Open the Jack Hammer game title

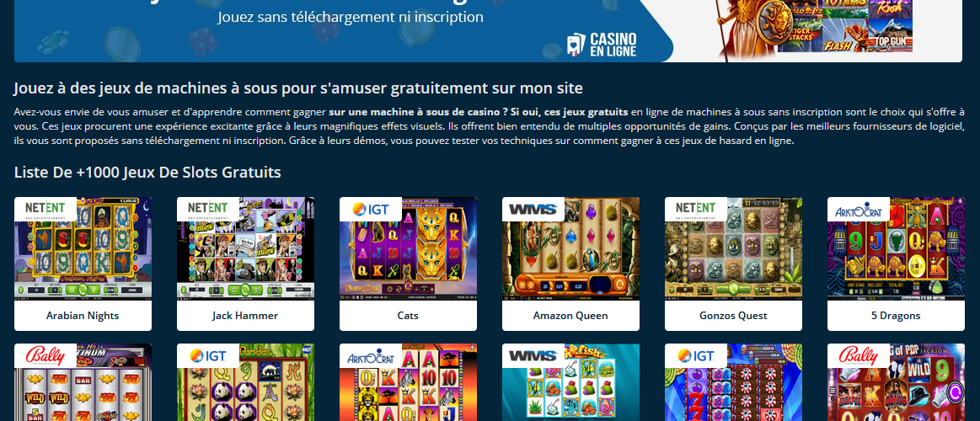click(x=245, y=316)
